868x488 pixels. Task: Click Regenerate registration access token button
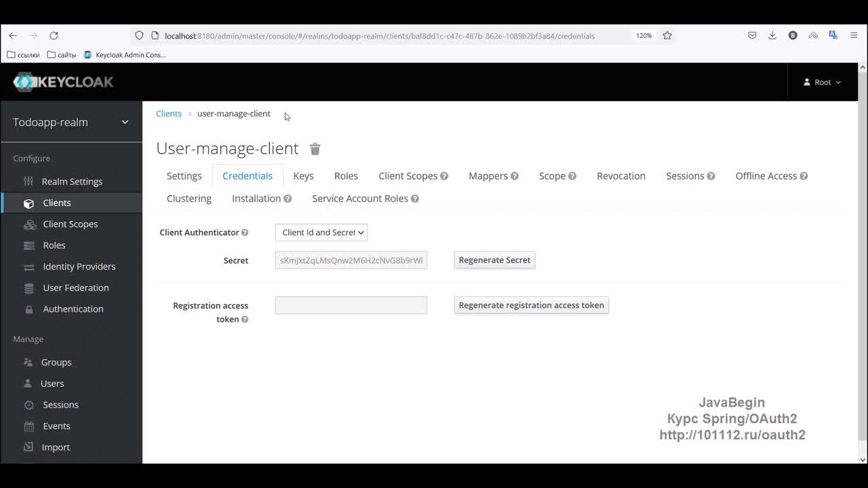tap(531, 305)
